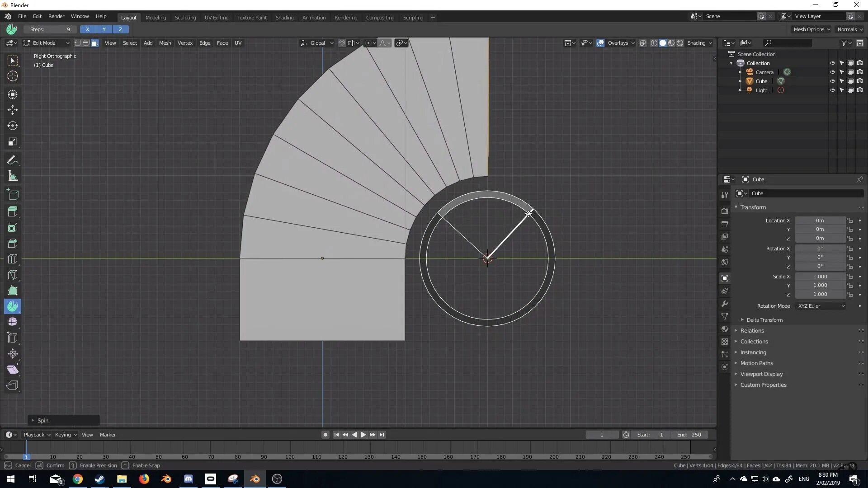
Task: Click the Normals popover button
Action: click(849, 29)
